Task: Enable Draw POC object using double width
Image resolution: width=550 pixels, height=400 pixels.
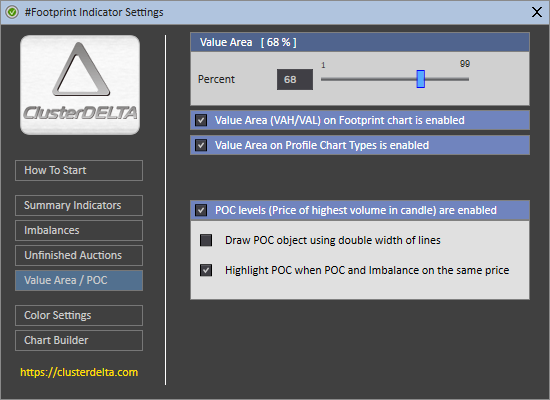Action: click(206, 240)
